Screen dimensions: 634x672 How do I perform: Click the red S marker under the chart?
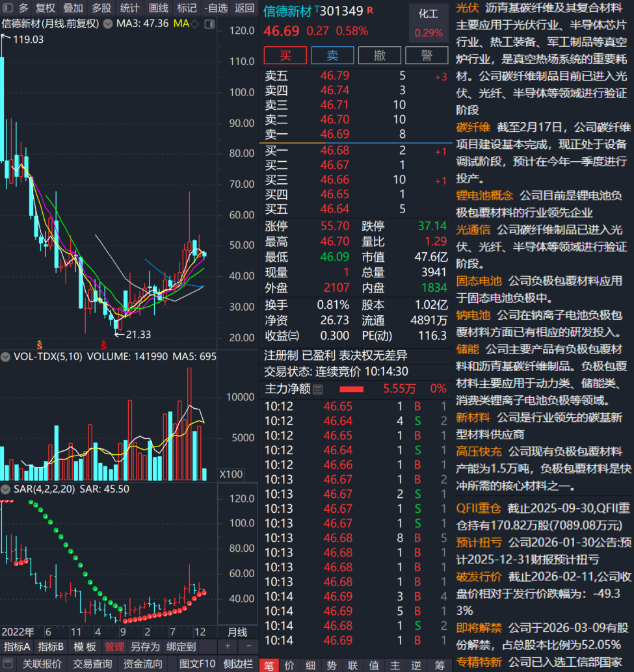(104, 344)
